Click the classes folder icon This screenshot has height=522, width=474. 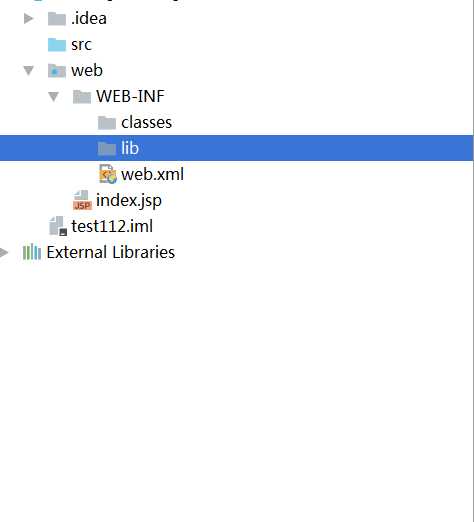click(x=107, y=123)
